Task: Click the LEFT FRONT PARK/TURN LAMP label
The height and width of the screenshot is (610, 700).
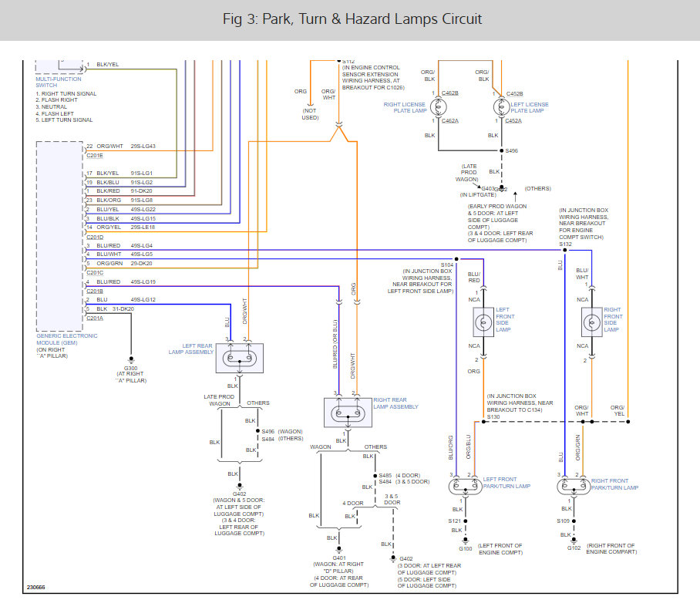Action: point(506,483)
